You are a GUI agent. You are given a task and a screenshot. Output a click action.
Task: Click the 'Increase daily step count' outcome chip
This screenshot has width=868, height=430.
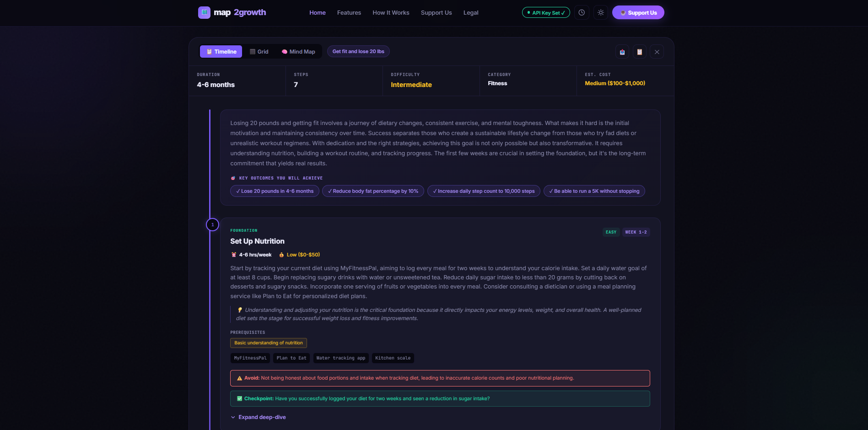click(484, 191)
